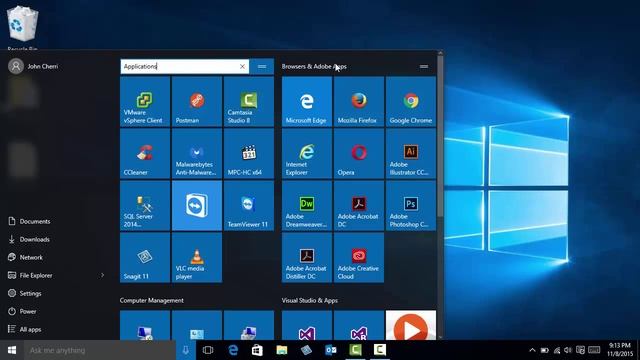Open Adobe Acrobat Distiller DC tile
This screenshot has height=360, width=640.
coord(307,258)
